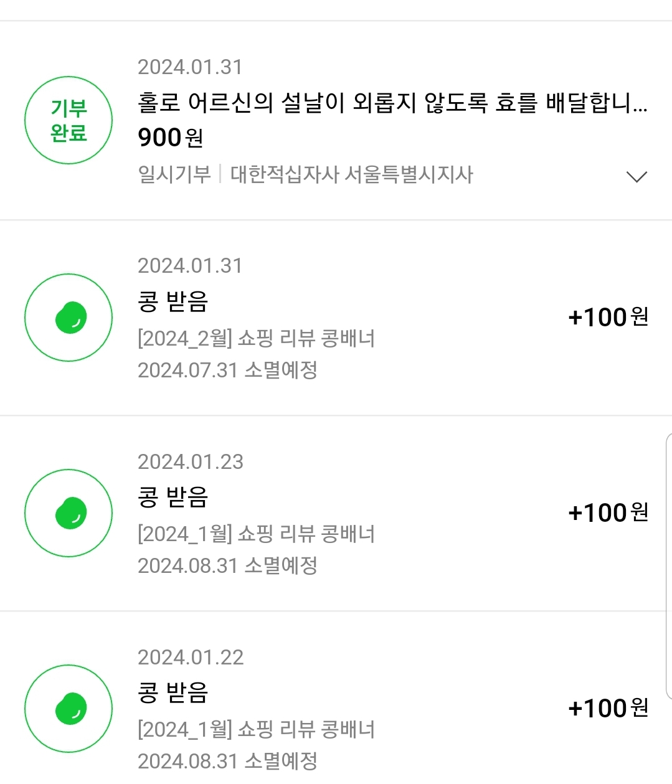Viewport: 672px width, 784px height.
Task: Open the 홀로 어르신의 설날 donation title
Action: [392, 103]
